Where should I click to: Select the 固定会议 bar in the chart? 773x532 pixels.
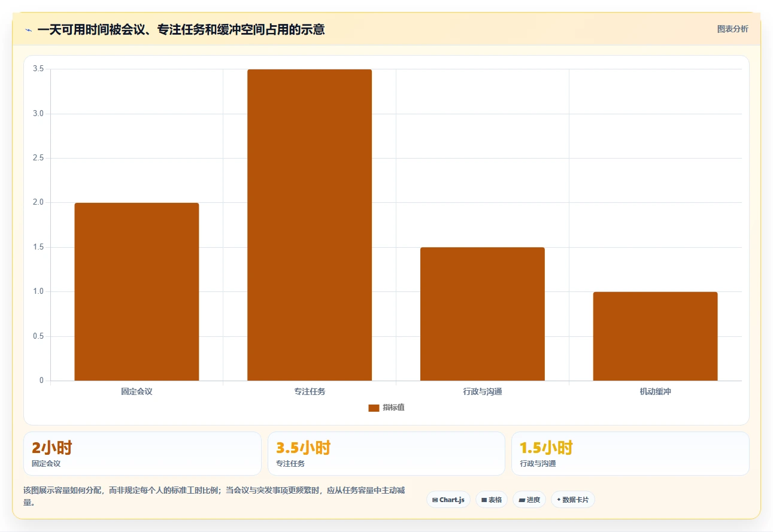pos(137,291)
